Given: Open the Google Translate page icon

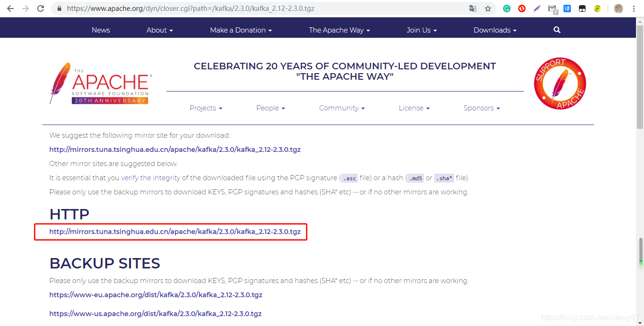Looking at the screenshot, I should [x=473, y=8].
